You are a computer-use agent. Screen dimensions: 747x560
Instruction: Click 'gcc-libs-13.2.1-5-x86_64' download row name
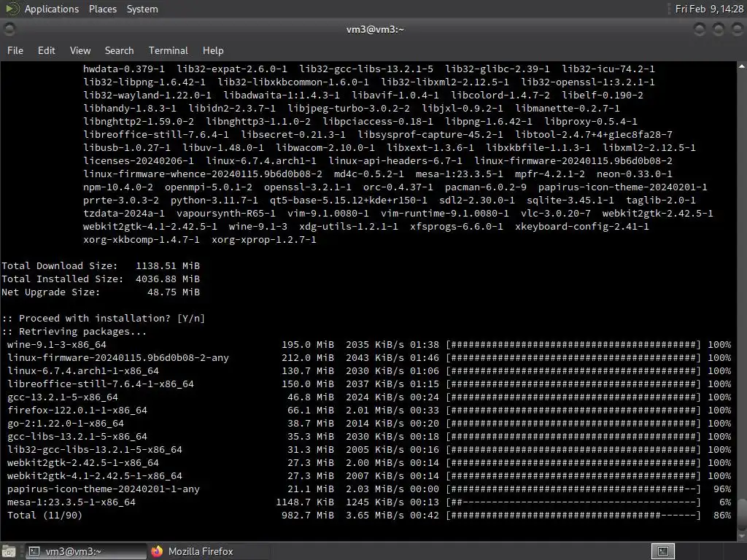[x=77, y=436]
